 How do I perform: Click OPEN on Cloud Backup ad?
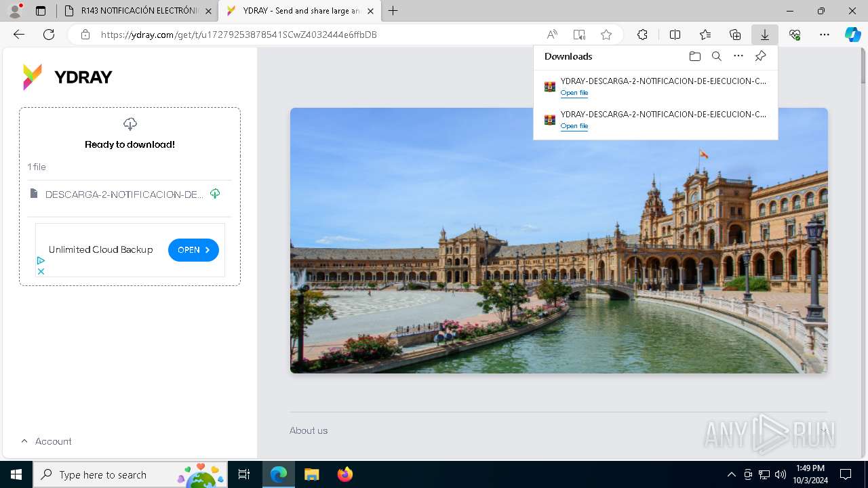point(193,250)
